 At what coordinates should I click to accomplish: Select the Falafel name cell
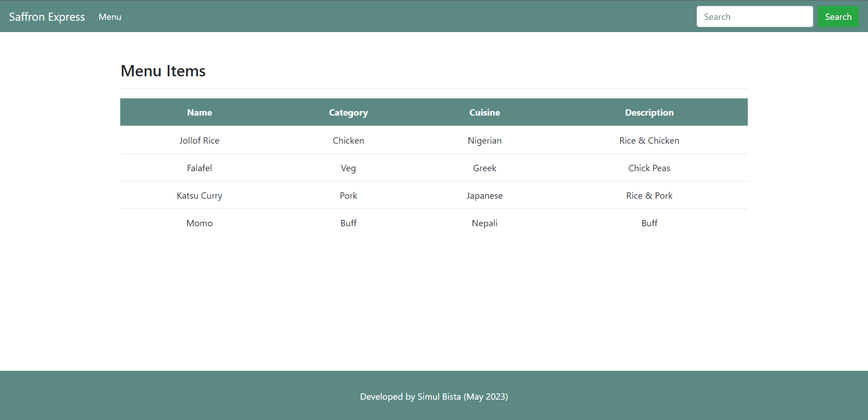199,168
